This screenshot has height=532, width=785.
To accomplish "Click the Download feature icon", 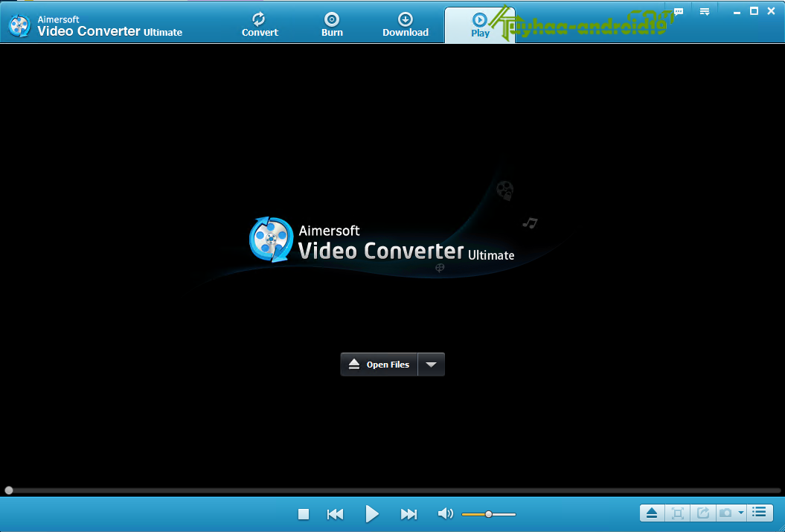I will tap(405, 18).
